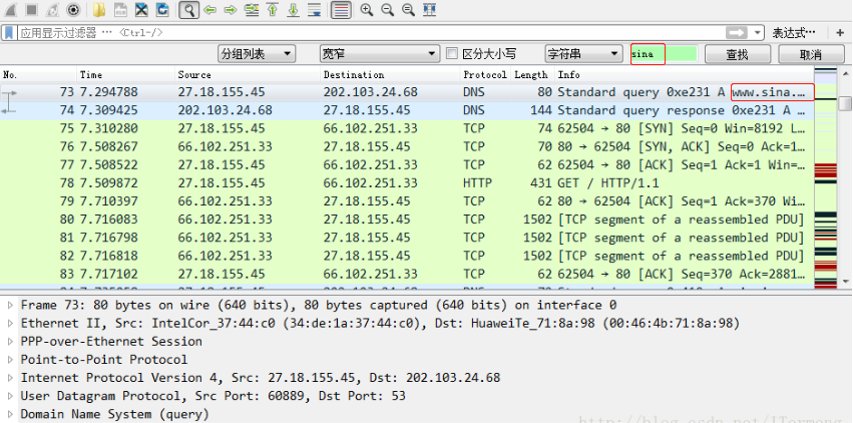Zoom in on packet text
Image resolution: width=853 pixels, height=423 pixels.
367,10
